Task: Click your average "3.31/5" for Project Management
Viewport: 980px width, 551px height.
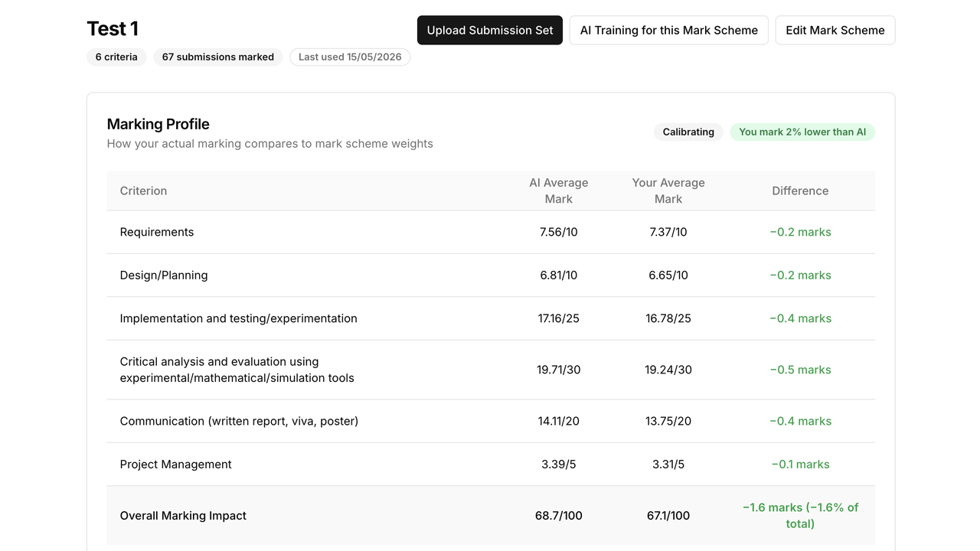Action: coord(668,465)
